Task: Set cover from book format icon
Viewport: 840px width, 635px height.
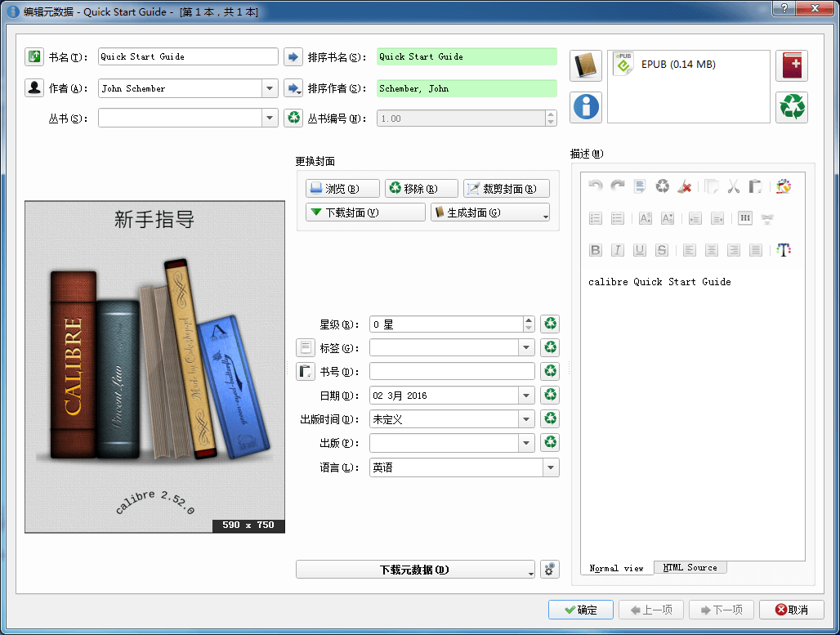Action: coord(586,65)
